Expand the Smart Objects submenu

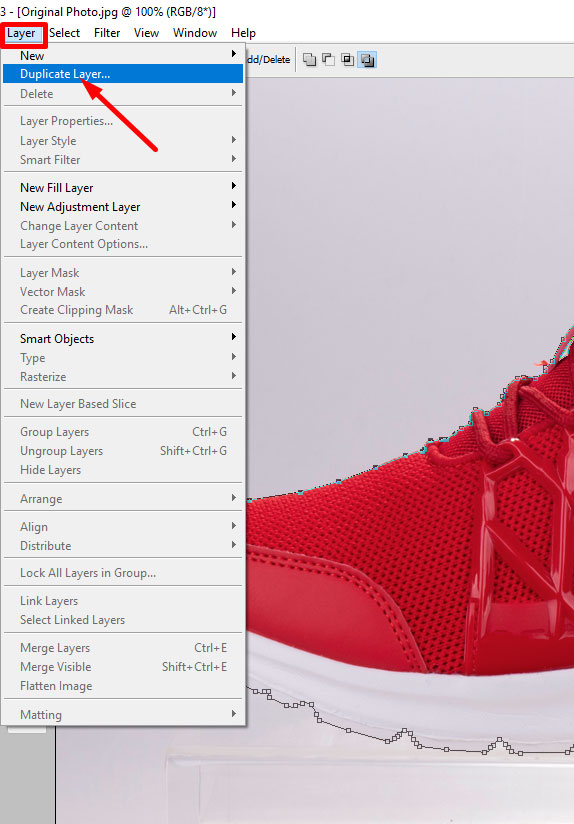tap(123, 339)
